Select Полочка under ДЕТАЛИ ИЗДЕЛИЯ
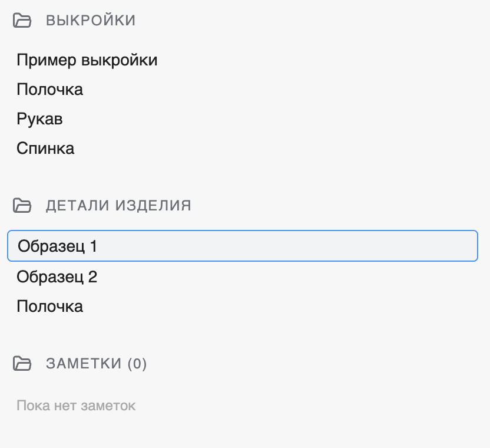 pyautogui.click(x=50, y=306)
